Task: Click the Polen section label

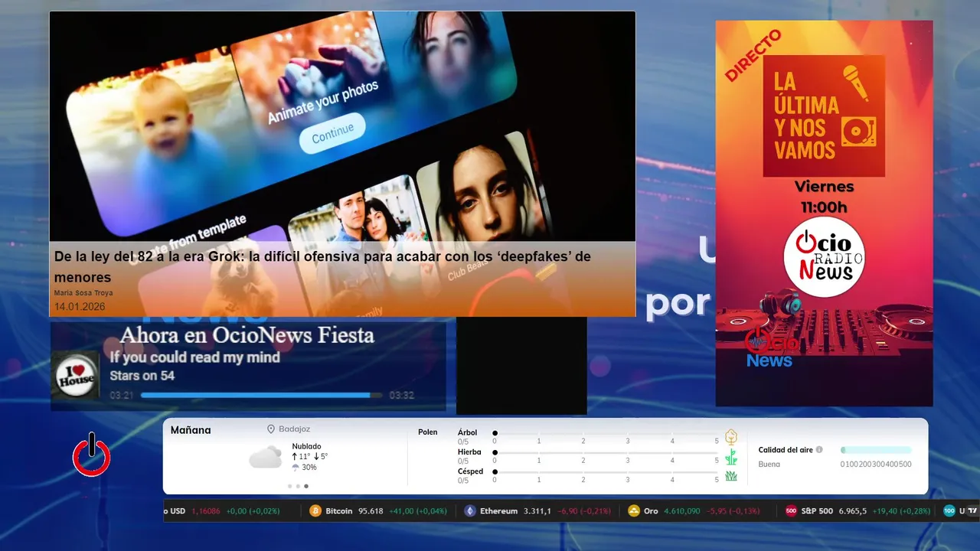Action: tap(428, 432)
